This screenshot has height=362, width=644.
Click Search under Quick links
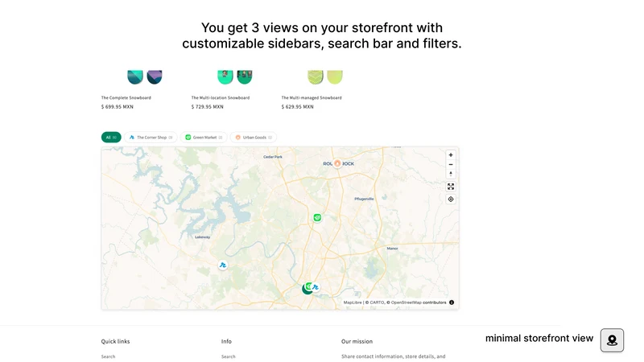coord(109,356)
